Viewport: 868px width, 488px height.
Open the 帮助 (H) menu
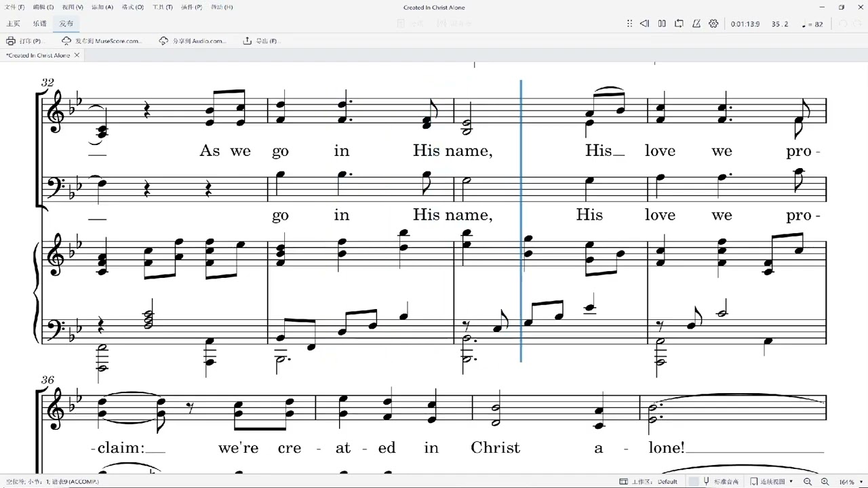click(222, 7)
